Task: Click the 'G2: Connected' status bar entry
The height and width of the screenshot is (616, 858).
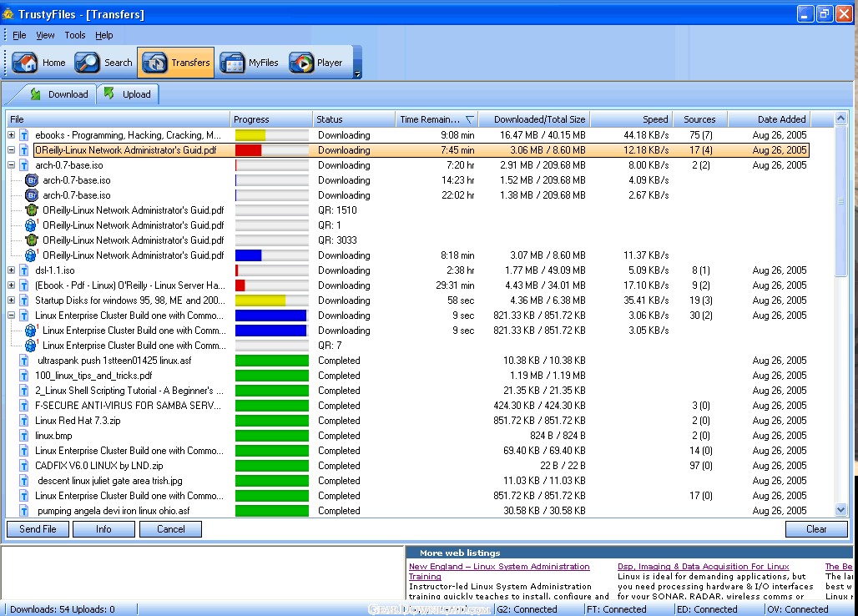Action: coord(527,609)
